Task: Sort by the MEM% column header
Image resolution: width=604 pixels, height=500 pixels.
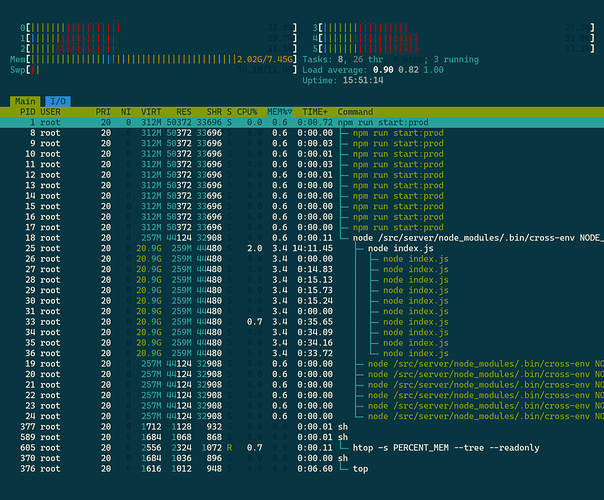Action: (280, 111)
